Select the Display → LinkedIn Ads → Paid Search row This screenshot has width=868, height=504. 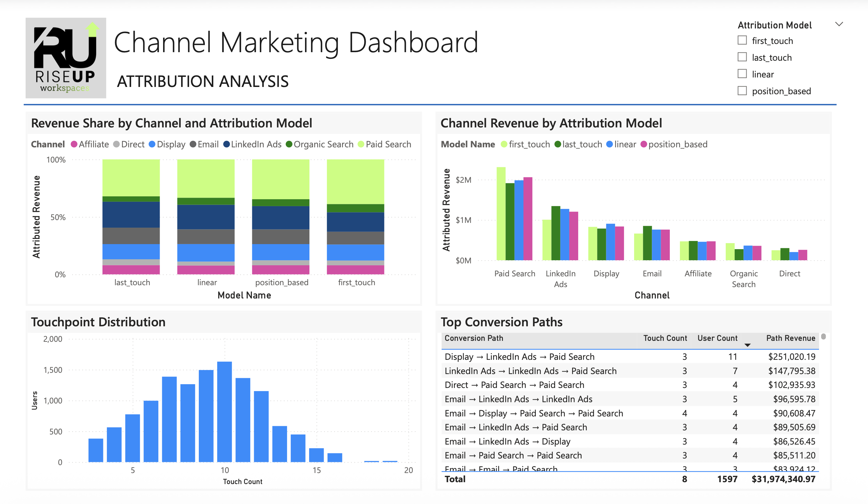tap(520, 357)
